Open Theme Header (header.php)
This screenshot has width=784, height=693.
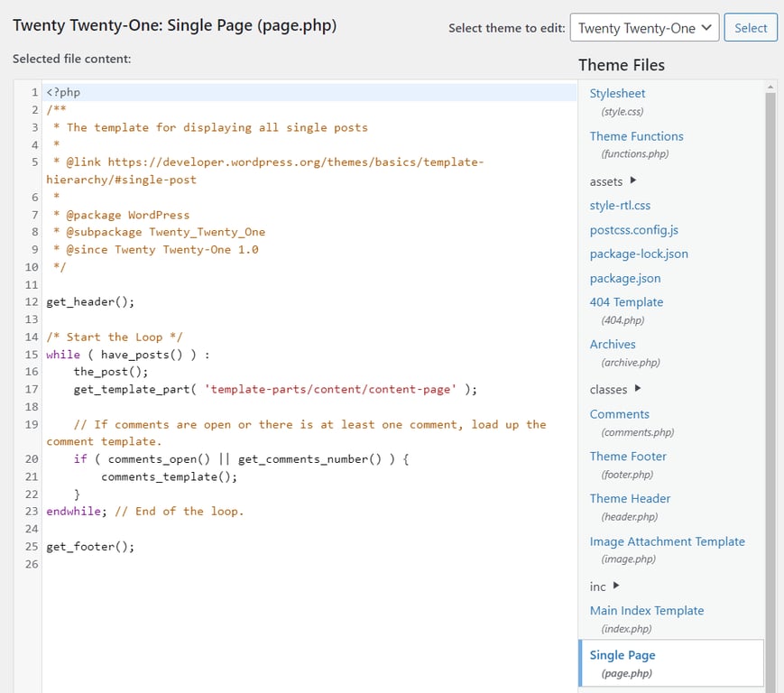click(x=630, y=498)
